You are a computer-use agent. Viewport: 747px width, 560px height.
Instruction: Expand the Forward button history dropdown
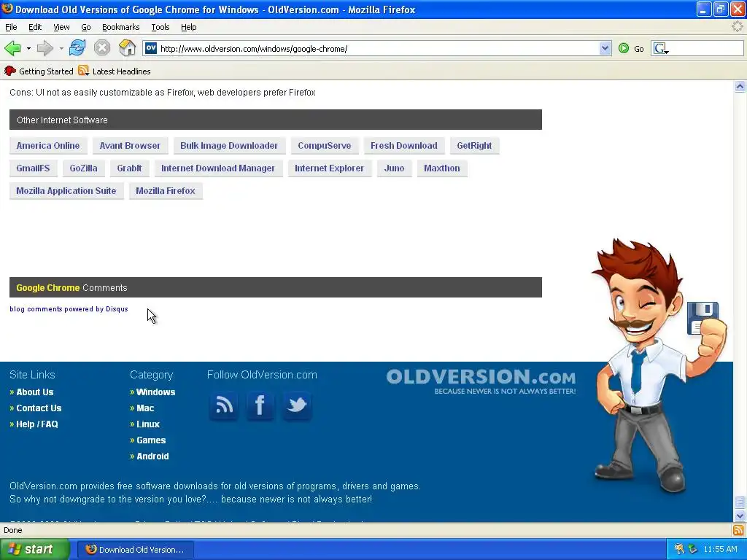(x=61, y=48)
